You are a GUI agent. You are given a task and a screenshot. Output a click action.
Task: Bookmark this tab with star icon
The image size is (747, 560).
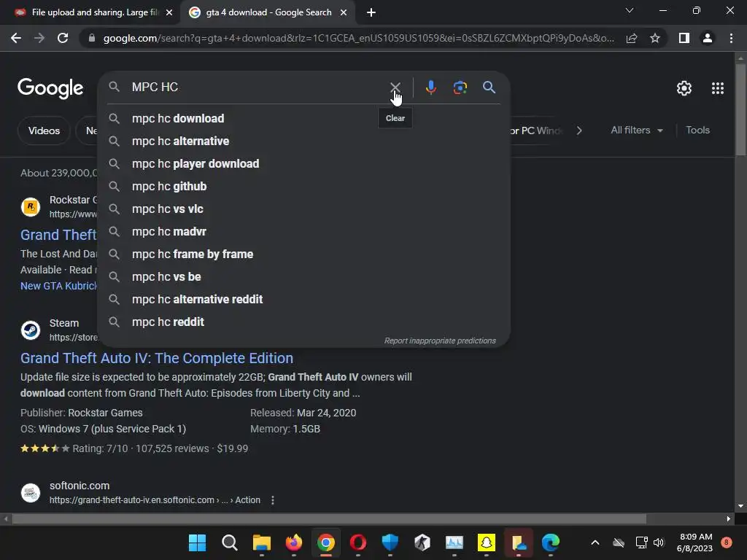coord(655,38)
